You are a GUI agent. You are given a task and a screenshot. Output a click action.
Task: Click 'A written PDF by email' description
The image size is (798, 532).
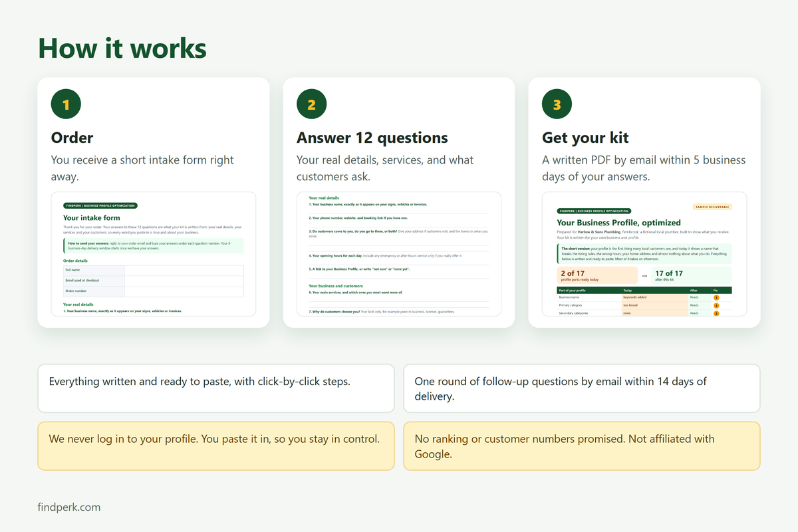click(644, 168)
